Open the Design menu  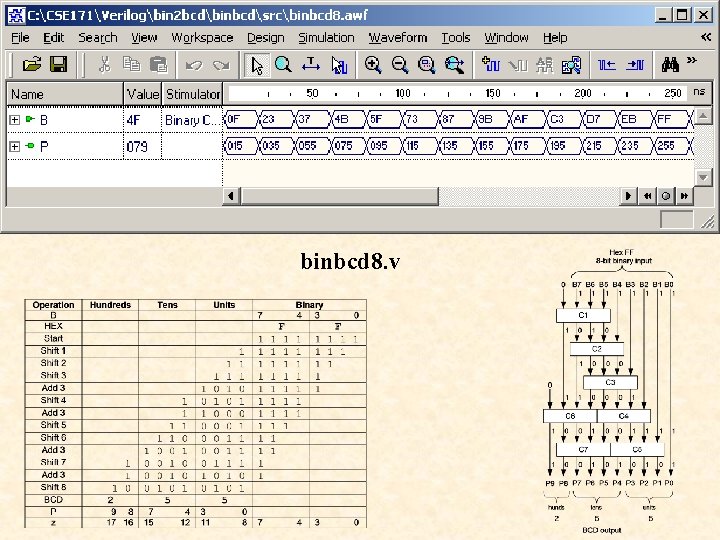(265, 38)
